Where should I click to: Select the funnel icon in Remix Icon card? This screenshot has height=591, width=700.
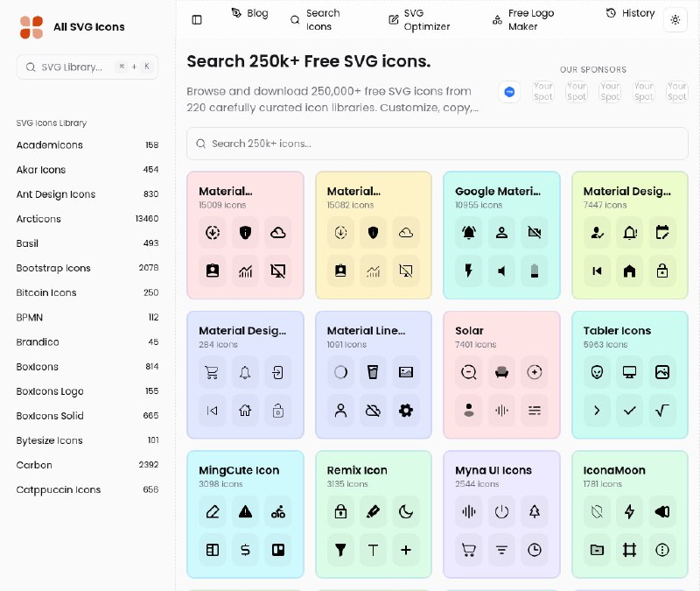(340, 551)
